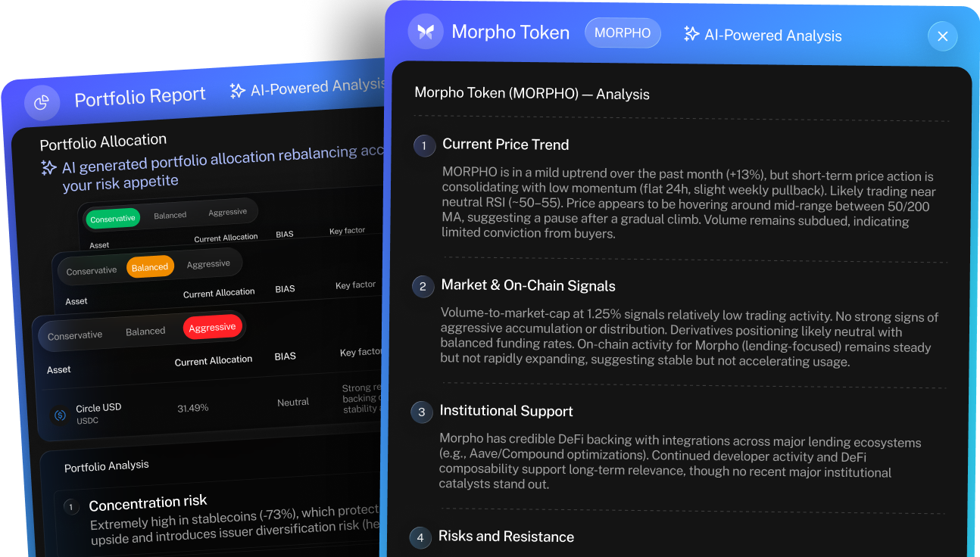The image size is (980, 557).
Task: Click the USDC ticker under Circle USD
Action: 87,421
